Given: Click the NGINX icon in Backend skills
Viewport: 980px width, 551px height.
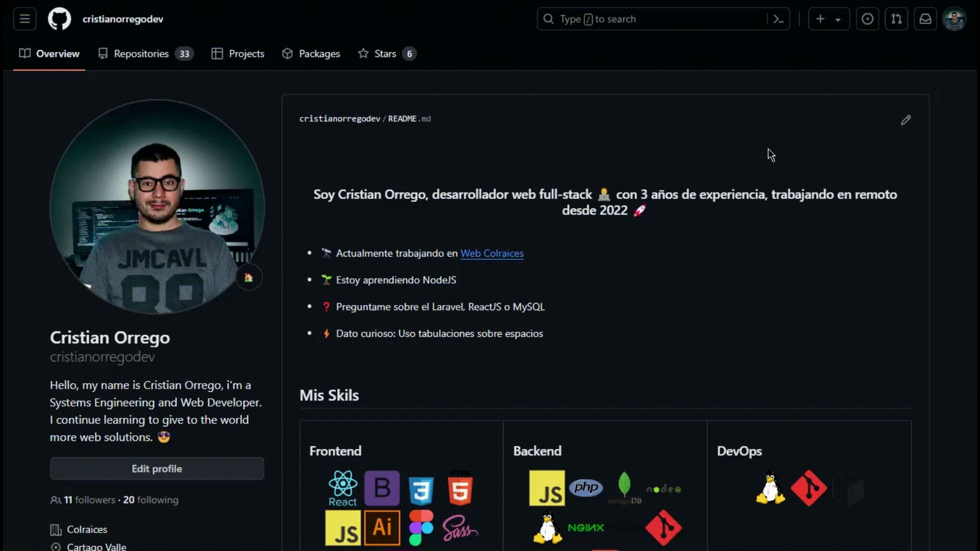Looking at the screenshot, I should [585, 528].
